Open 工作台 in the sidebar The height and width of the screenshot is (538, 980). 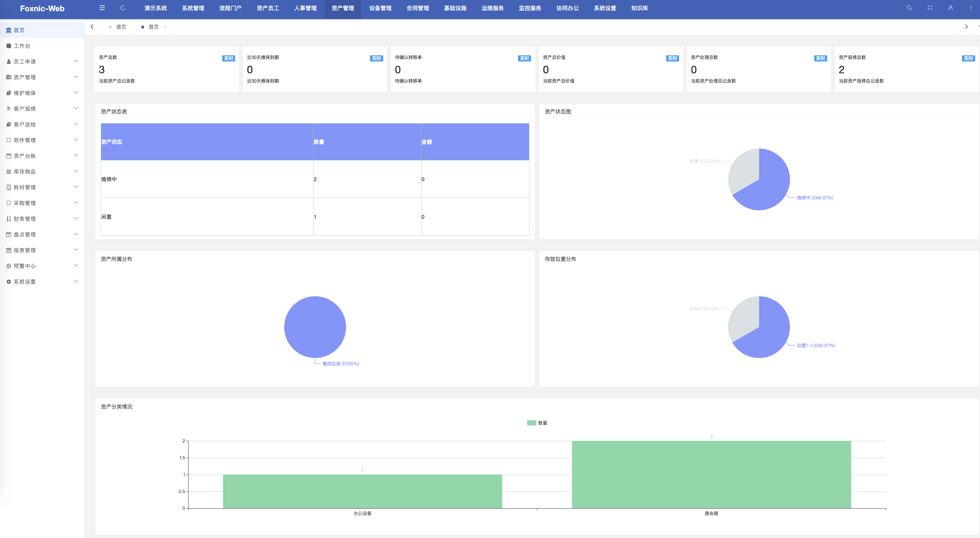point(22,46)
